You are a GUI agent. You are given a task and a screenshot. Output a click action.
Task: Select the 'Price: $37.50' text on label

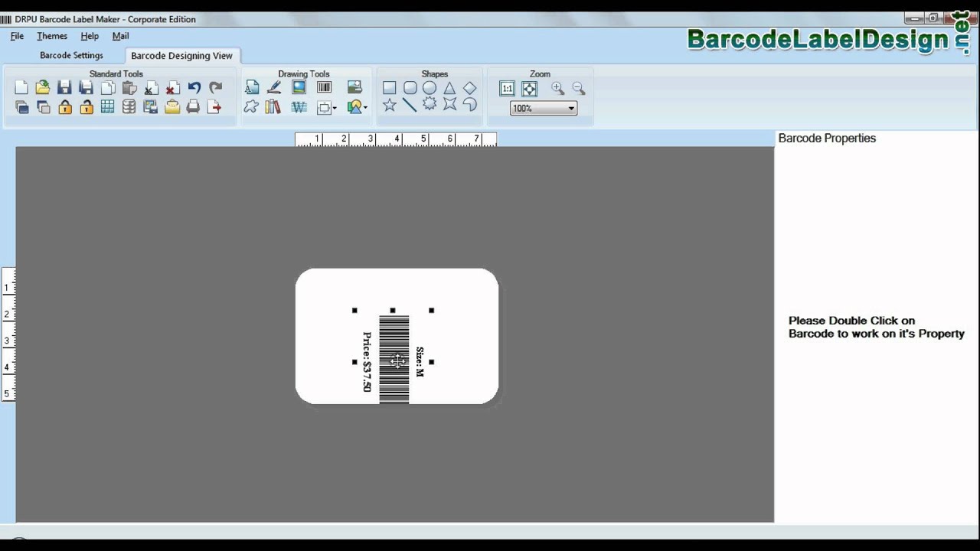(x=367, y=362)
